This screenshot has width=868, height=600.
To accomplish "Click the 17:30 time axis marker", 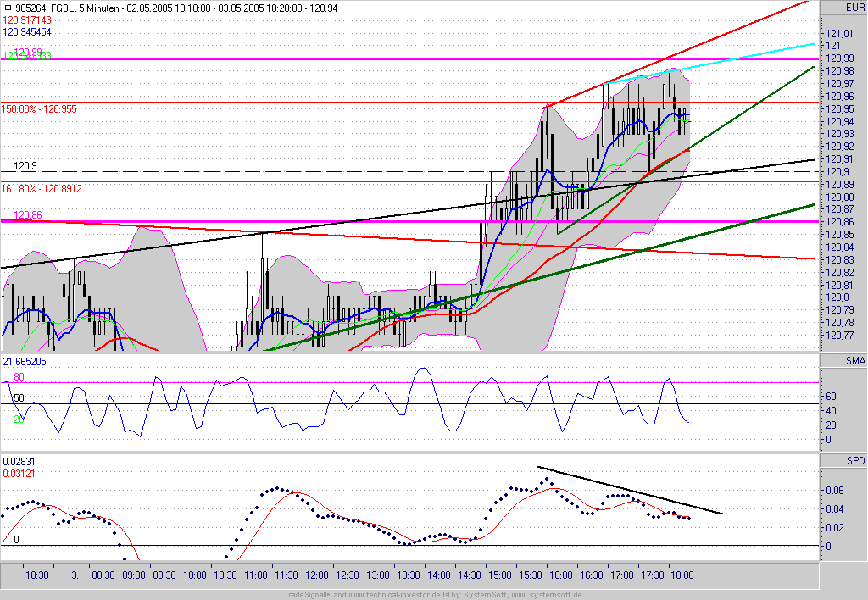I will pos(652,575).
